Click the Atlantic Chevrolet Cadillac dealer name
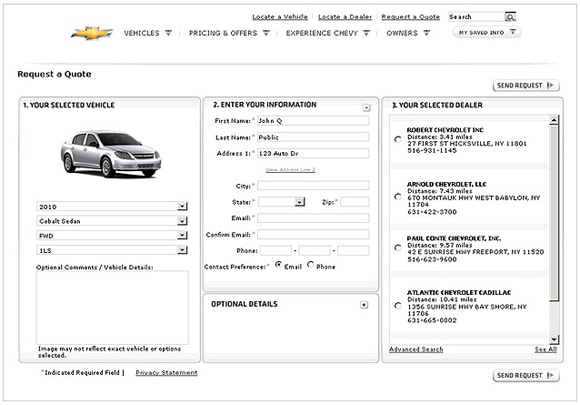580x405 pixels. [x=459, y=293]
